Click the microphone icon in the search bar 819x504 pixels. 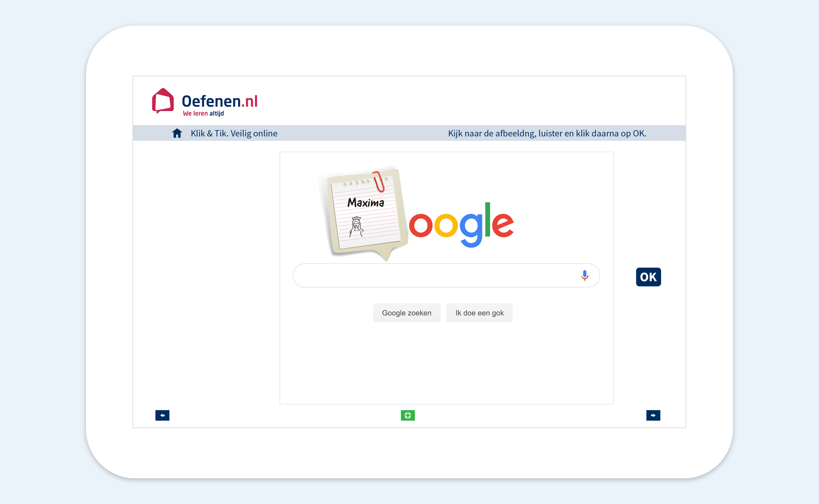(585, 276)
